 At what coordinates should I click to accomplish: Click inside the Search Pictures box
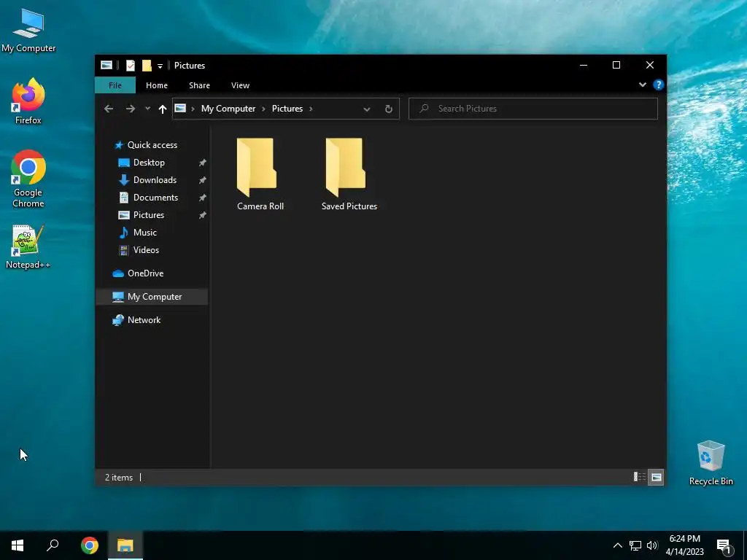533,109
